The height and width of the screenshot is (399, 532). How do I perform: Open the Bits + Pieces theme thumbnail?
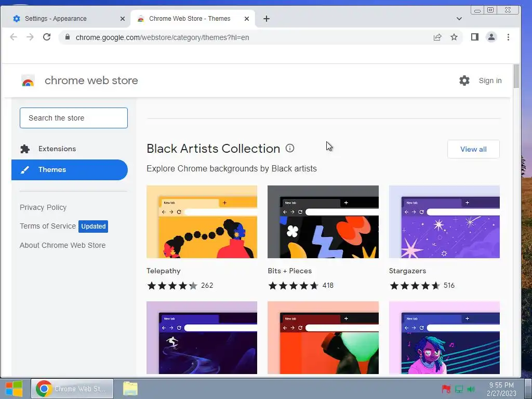pyautogui.click(x=323, y=222)
